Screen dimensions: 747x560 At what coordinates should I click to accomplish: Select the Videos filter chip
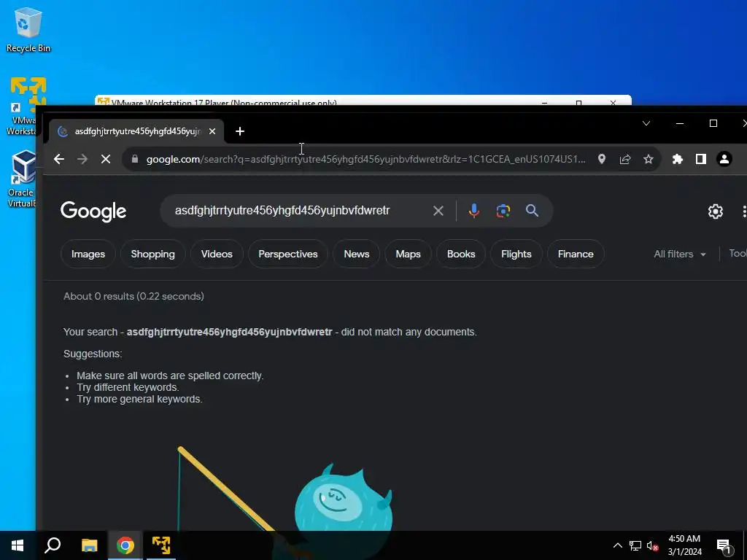pyautogui.click(x=217, y=254)
